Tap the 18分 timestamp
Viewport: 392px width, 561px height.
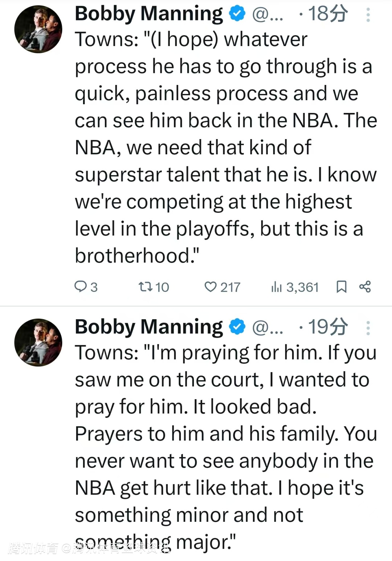328,14
